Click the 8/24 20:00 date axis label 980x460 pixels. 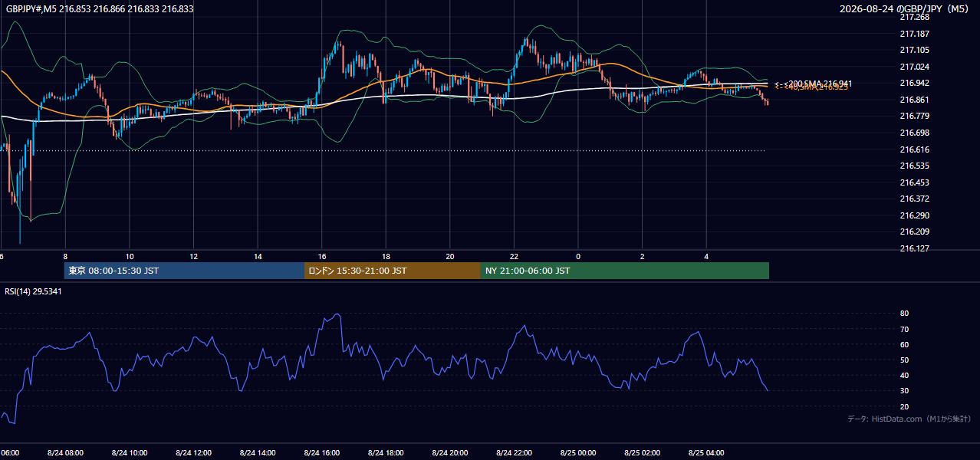click(x=450, y=453)
